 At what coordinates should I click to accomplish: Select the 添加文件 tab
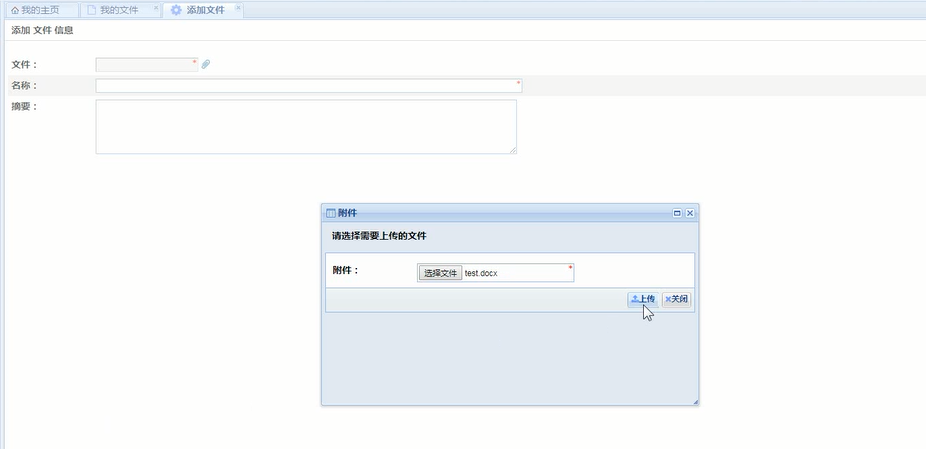203,10
